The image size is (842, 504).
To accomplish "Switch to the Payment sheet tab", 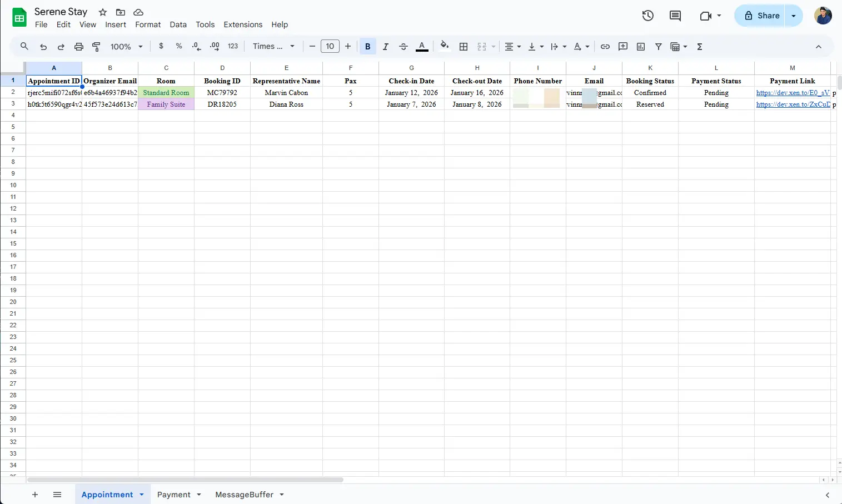I will [x=173, y=495].
